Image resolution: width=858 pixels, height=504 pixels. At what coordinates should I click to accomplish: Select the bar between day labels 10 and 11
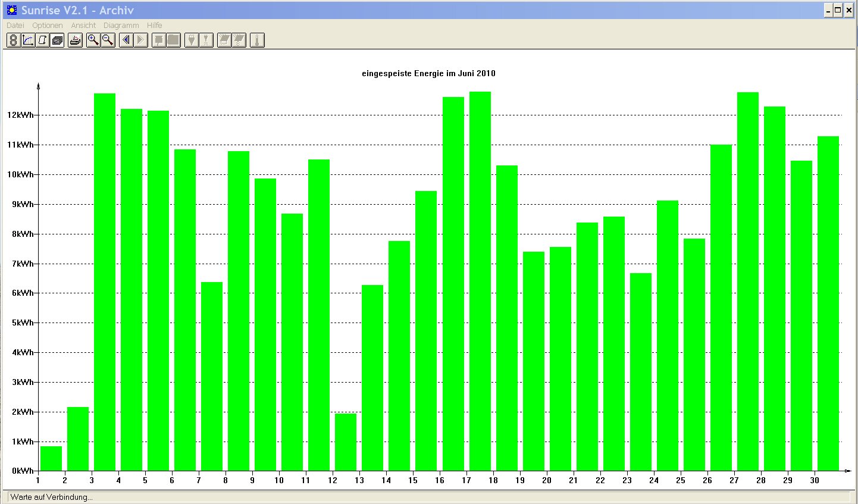[x=292, y=342]
